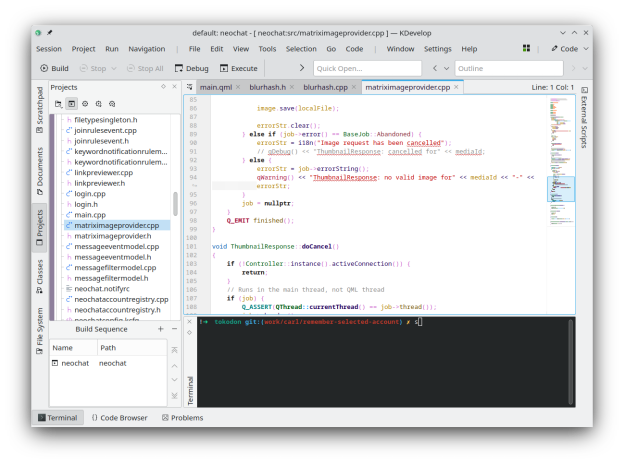Image resolution: width=624 pixels, height=464 pixels.
Task: Open the navigation history dropdown arrow
Action: (x=446, y=68)
